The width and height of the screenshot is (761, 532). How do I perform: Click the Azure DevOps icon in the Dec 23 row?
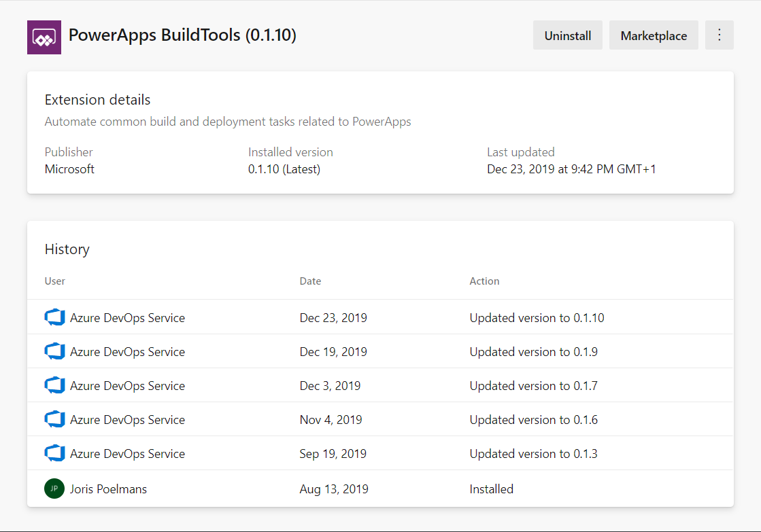pos(54,317)
